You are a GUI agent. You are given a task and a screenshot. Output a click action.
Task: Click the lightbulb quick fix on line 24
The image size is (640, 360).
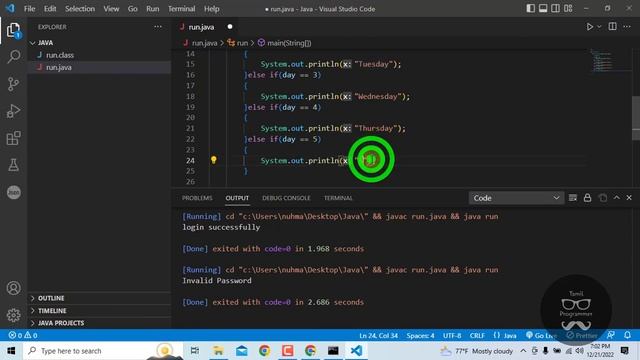pos(213,160)
